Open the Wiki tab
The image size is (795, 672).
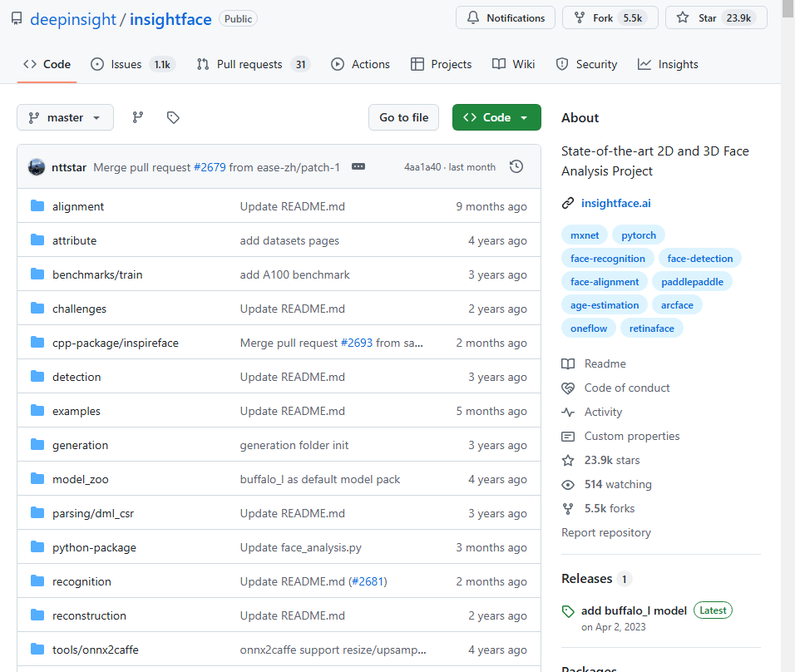(514, 64)
